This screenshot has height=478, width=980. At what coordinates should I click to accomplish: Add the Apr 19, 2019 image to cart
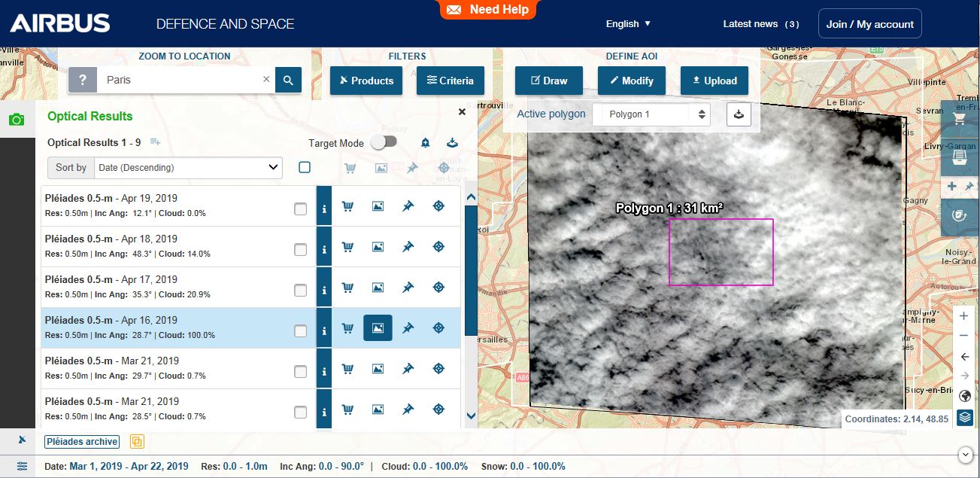click(347, 206)
